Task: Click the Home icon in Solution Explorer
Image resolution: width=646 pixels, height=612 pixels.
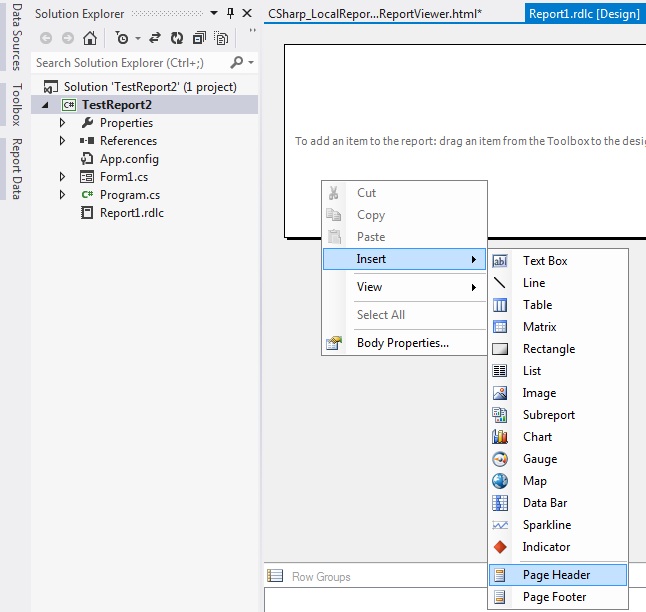Action: click(90, 38)
